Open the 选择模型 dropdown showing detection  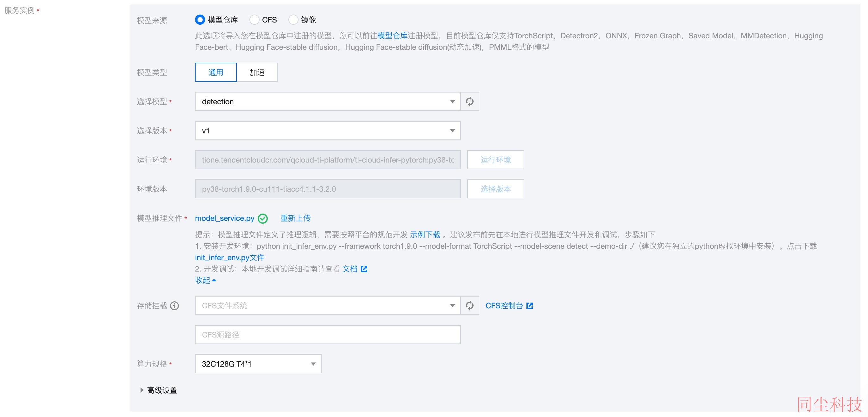click(328, 101)
